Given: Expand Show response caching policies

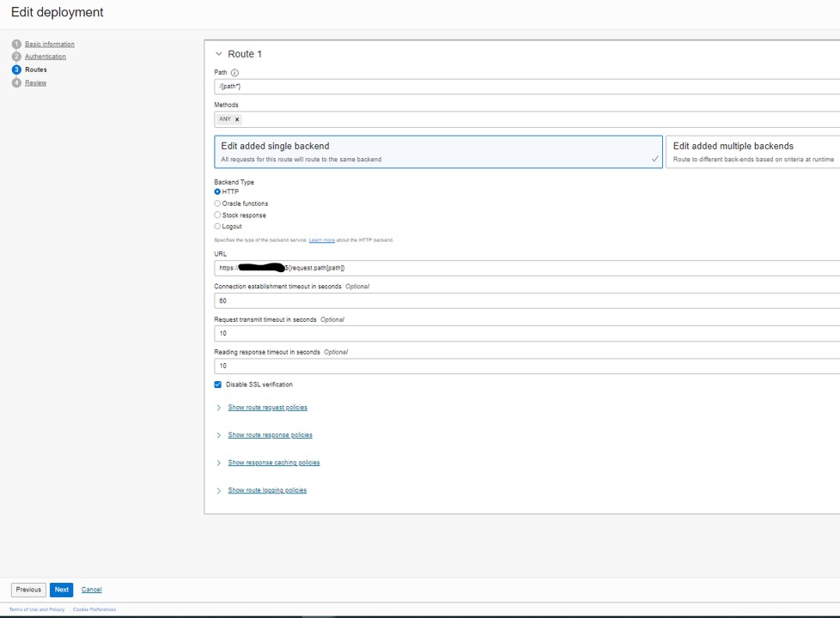Looking at the screenshot, I should pos(273,462).
